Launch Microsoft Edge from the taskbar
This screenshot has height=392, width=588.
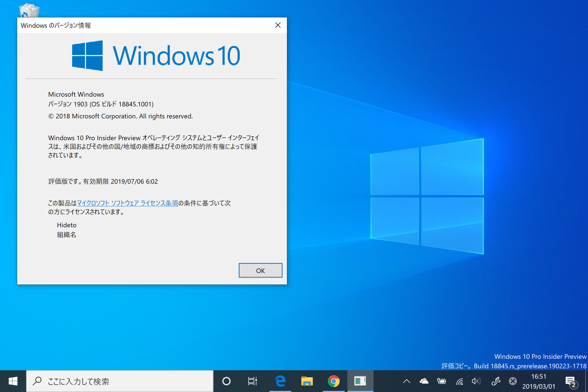[280, 381]
